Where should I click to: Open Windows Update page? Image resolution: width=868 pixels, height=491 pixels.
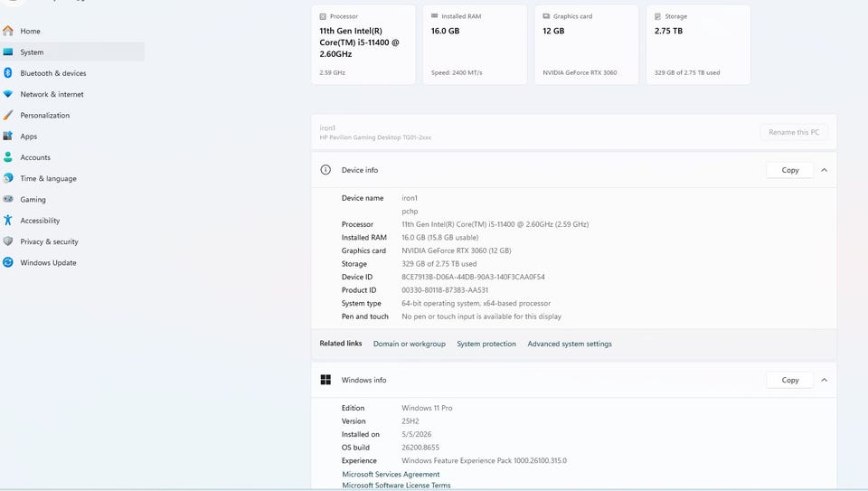pos(72,262)
